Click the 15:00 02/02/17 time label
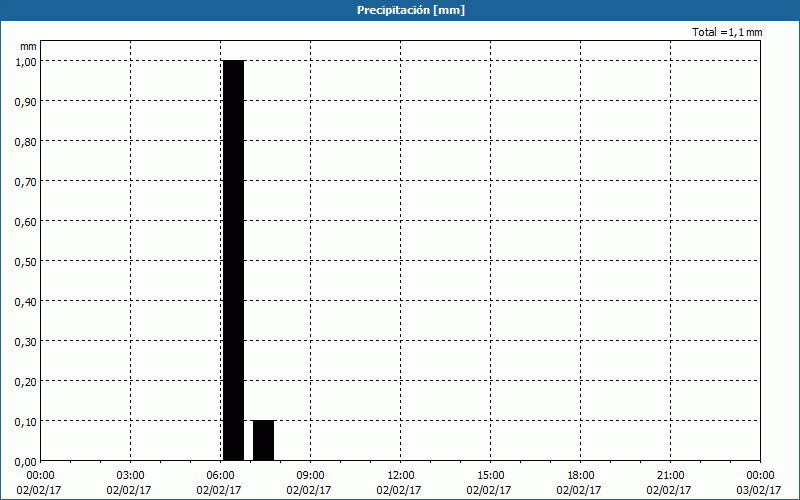 (x=489, y=483)
